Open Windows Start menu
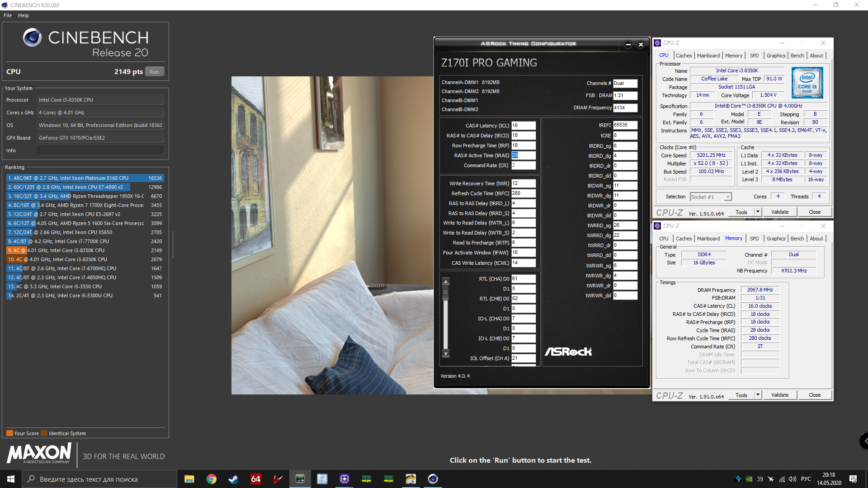 tap(11, 479)
